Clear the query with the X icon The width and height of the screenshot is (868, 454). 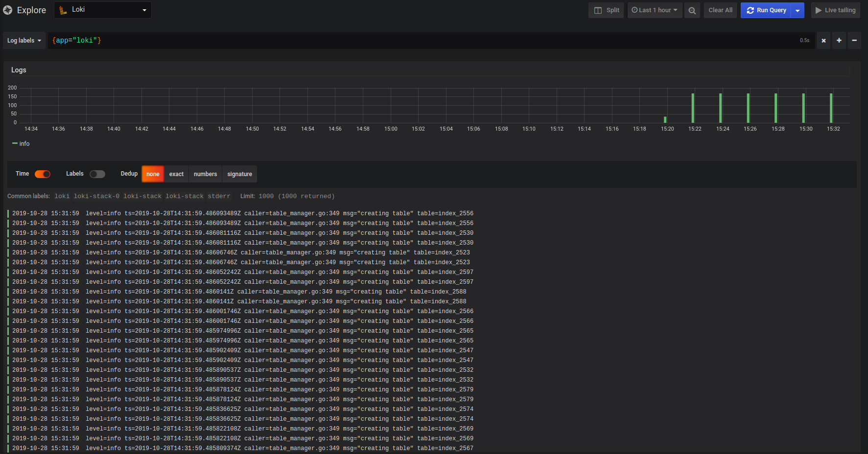pyautogui.click(x=823, y=41)
